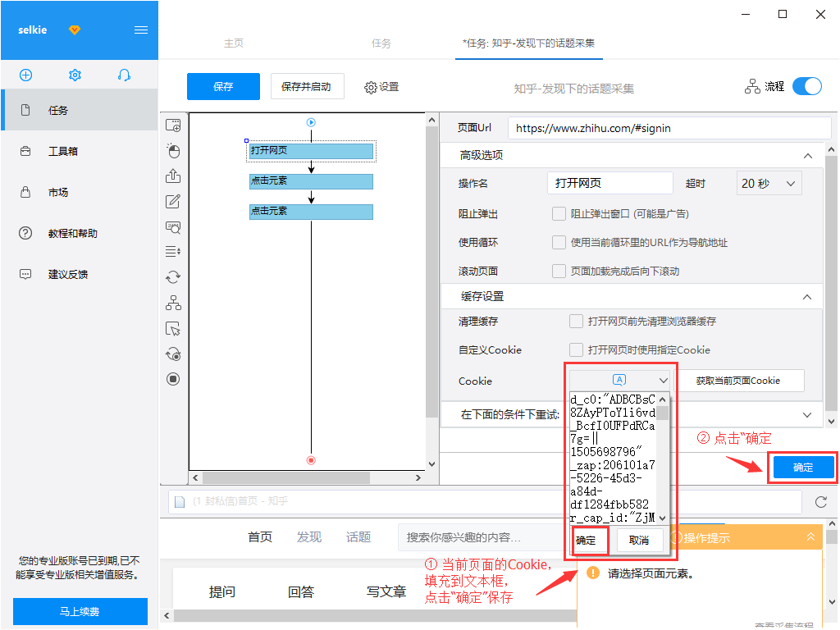Viewport: 840px width, 630px height.
Task: Select the dropdown list switch tool
Action: click(x=173, y=251)
